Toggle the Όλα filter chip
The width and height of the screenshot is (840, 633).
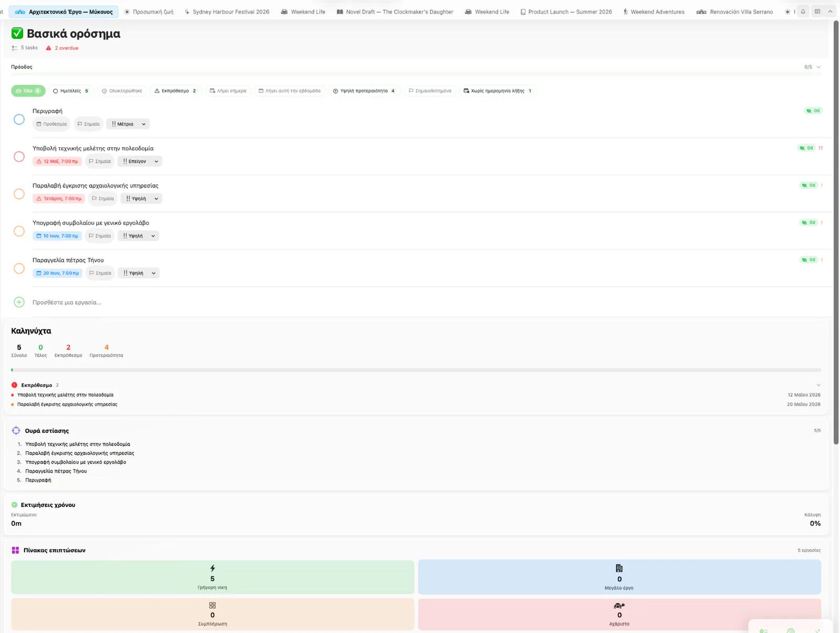(28, 91)
